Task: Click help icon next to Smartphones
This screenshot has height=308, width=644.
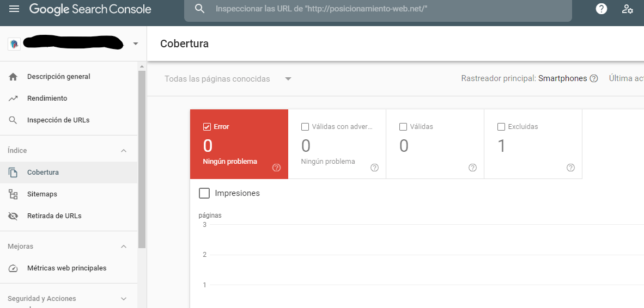Action: 593,78
